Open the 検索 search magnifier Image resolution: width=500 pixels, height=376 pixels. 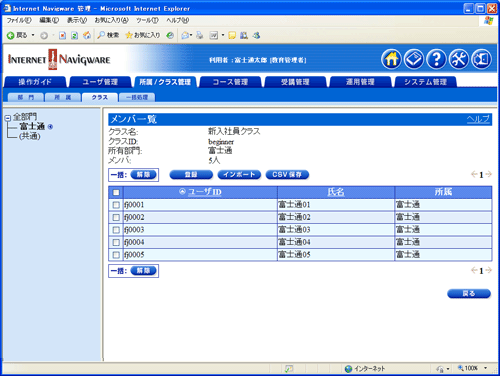(108, 35)
